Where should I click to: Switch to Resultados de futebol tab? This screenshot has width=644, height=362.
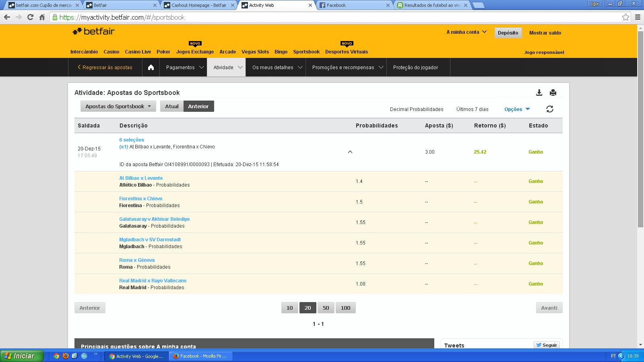(x=432, y=5)
